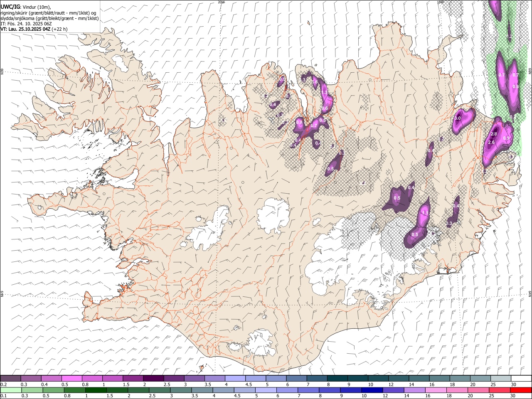This screenshot has height=399, width=532.
Task: Click the 15W longitude label at top
Action: [x=440, y=2]
